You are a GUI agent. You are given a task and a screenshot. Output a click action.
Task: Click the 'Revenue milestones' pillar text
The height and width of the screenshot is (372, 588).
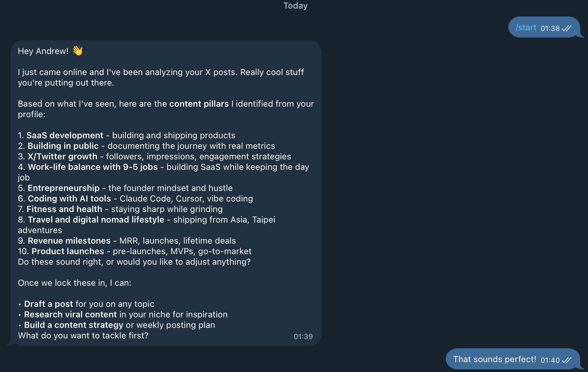click(x=69, y=241)
